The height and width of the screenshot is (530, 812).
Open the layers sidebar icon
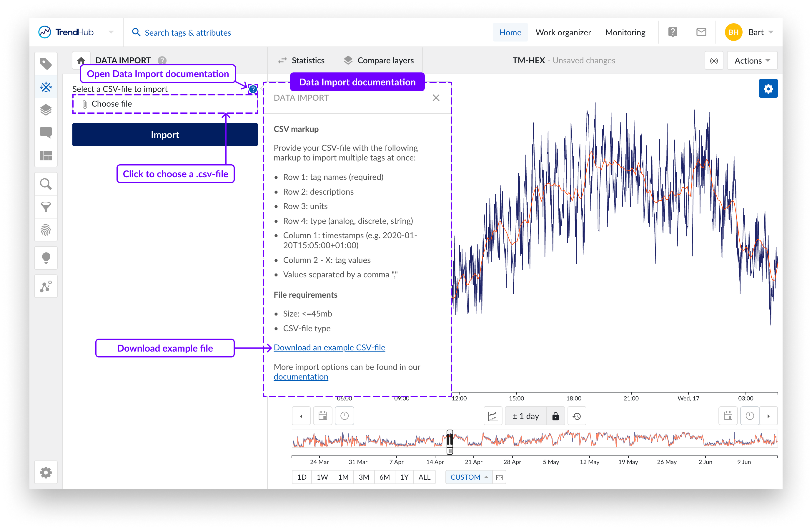(46, 110)
